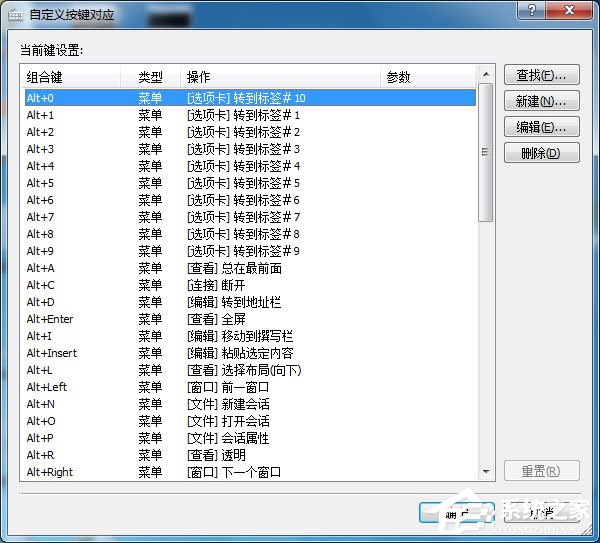Select the Alt+6 row
This screenshot has width=600, height=543.
click(x=250, y=200)
